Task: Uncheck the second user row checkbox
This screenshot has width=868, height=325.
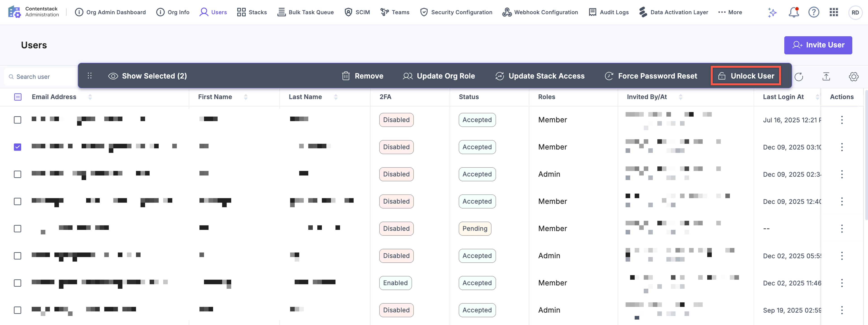Action: (x=18, y=147)
